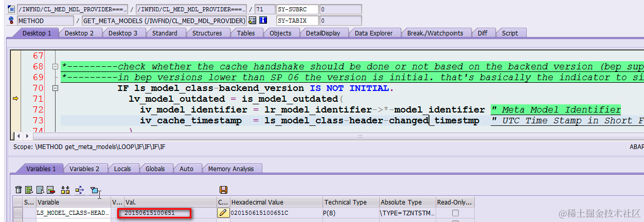Switch to the Desktop 2 tab
The image size is (644, 222).
(x=79, y=33)
